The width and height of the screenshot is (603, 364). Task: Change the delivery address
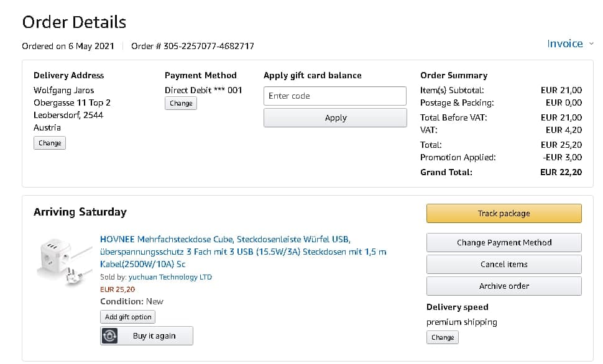(50, 143)
